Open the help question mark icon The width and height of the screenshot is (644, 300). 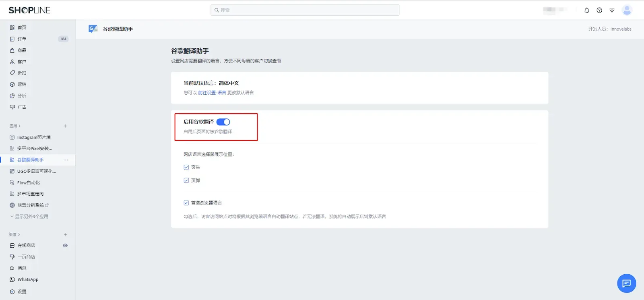tap(599, 10)
